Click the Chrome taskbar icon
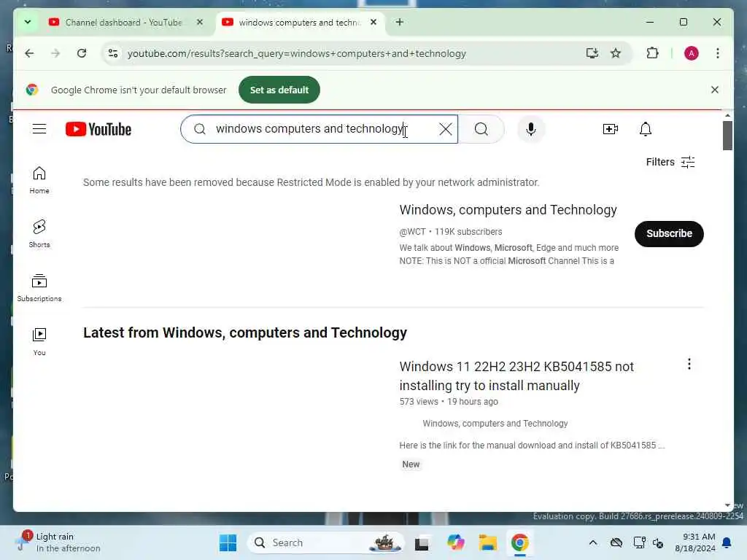Image resolution: width=747 pixels, height=560 pixels. pyautogui.click(x=519, y=542)
